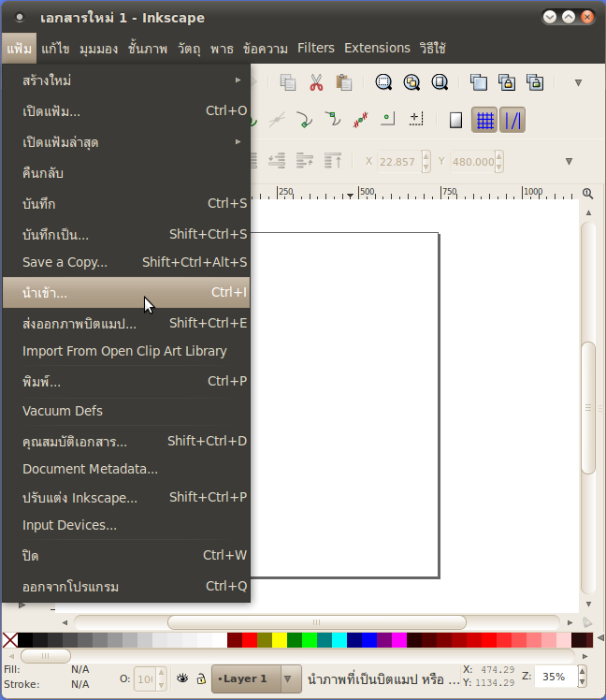
Task: Open the แก้ไข menu
Action: click(55, 48)
